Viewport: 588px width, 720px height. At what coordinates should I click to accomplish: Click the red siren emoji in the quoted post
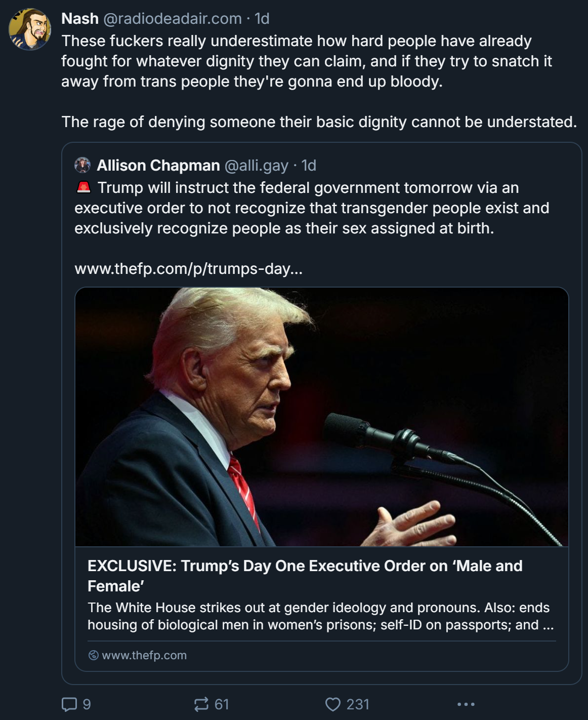(83, 187)
